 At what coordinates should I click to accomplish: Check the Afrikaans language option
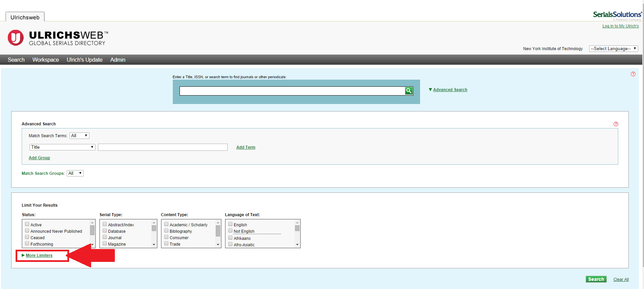tap(230, 238)
